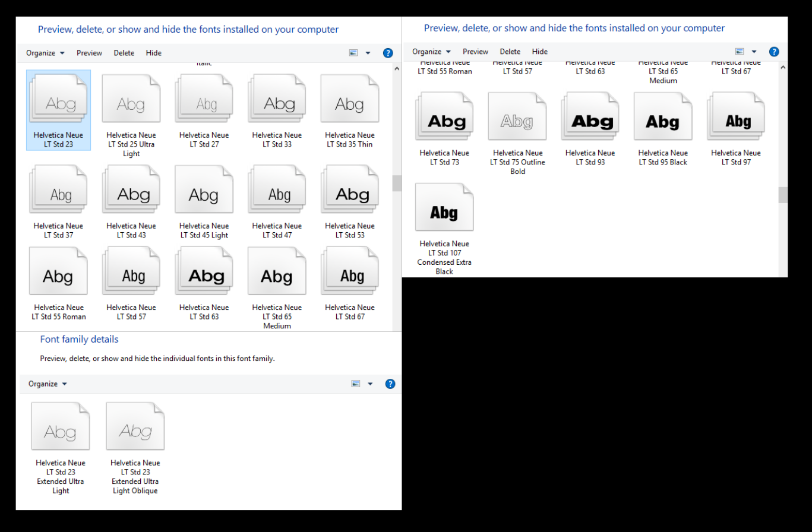The height and width of the screenshot is (532, 812).
Task: Click "Helvetica Neue LT Std 65 Medium" label in right window
Action: click(x=663, y=72)
